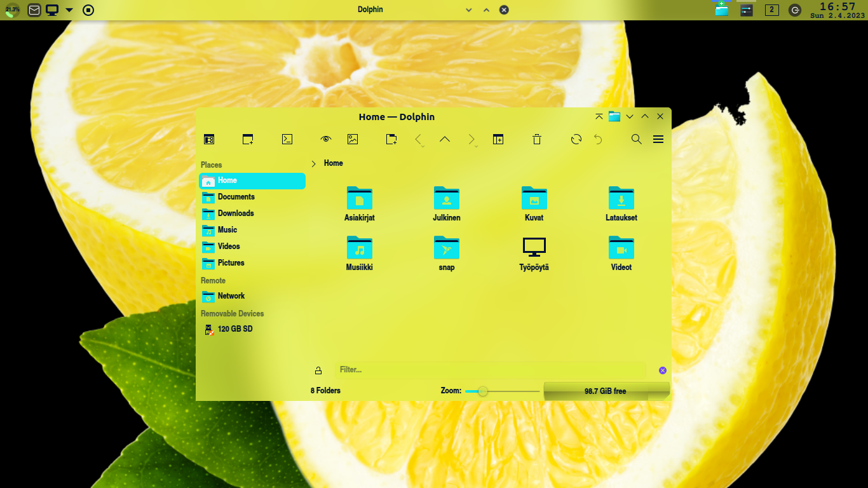Click the undo toolbar icon

(598, 139)
